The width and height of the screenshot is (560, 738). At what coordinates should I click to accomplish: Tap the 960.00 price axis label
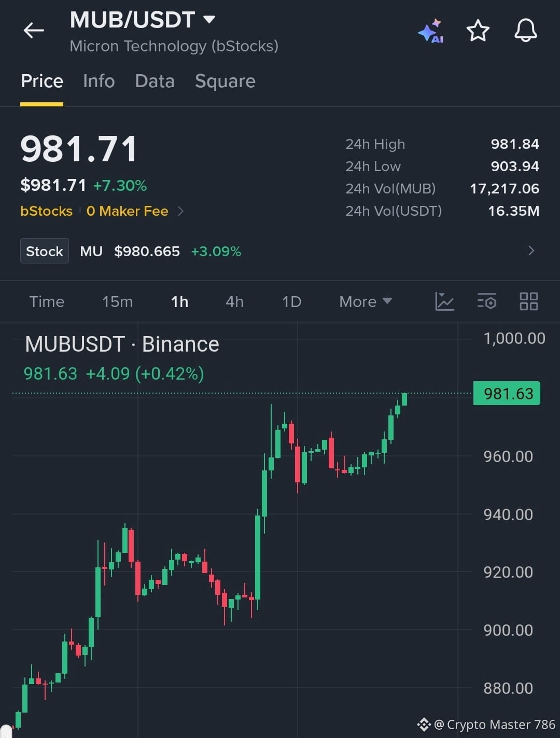tap(508, 456)
